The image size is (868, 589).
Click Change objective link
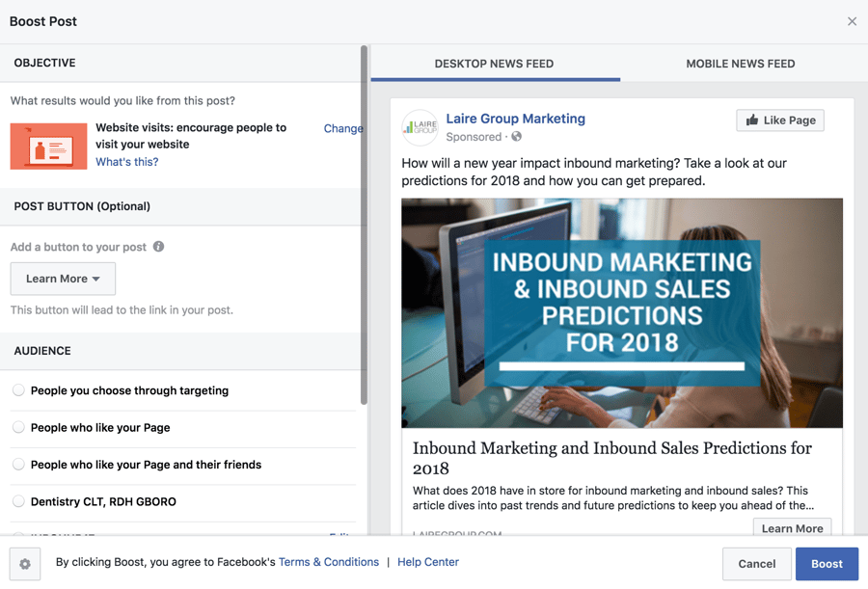[343, 128]
